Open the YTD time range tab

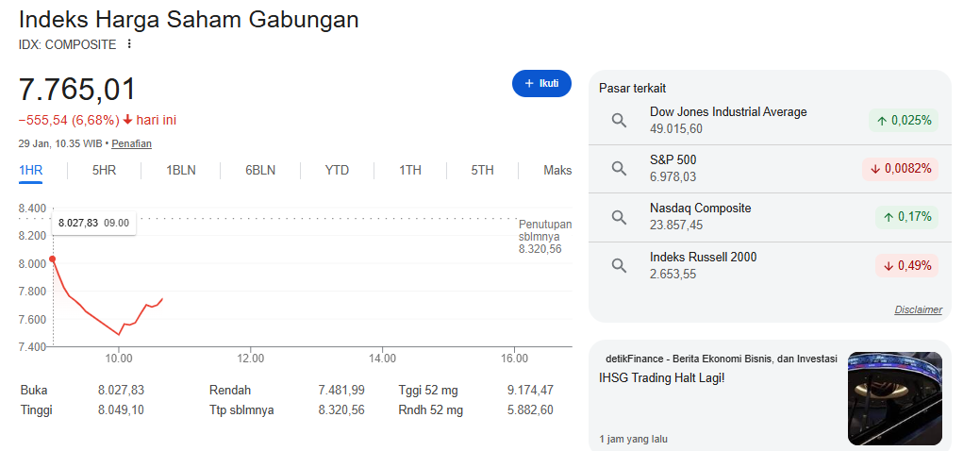pyautogui.click(x=337, y=170)
